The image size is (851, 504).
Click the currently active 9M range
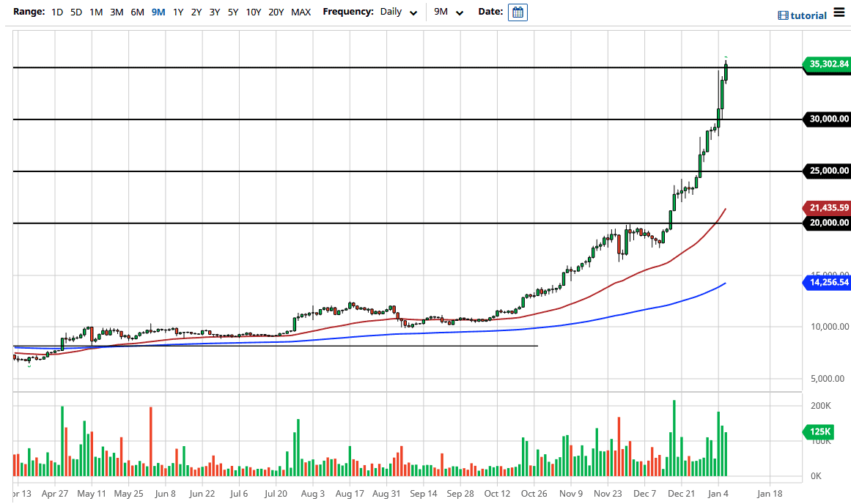pyautogui.click(x=157, y=12)
